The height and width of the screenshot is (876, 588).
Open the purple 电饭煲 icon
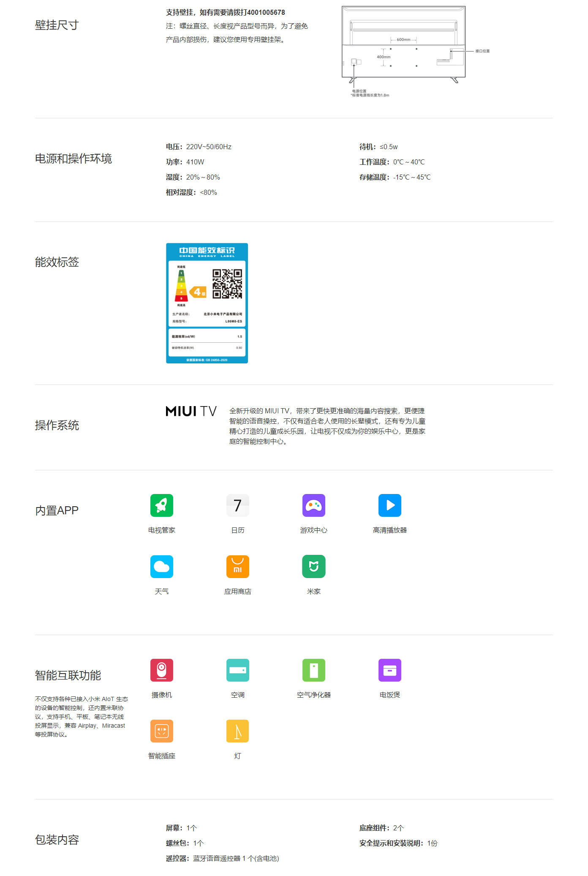[x=389, y=670]
